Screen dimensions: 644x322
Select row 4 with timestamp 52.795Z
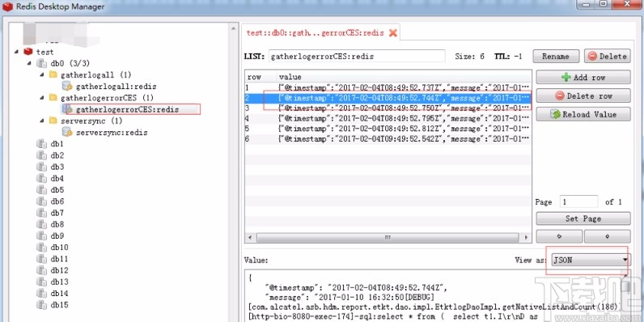pos(388,118)
